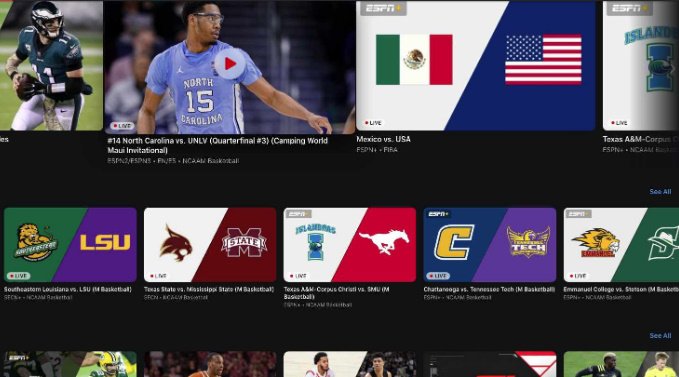Screen dimensions: 679x377
Task: Click the Tennessee Tech logo
Action: coord(528,242)
